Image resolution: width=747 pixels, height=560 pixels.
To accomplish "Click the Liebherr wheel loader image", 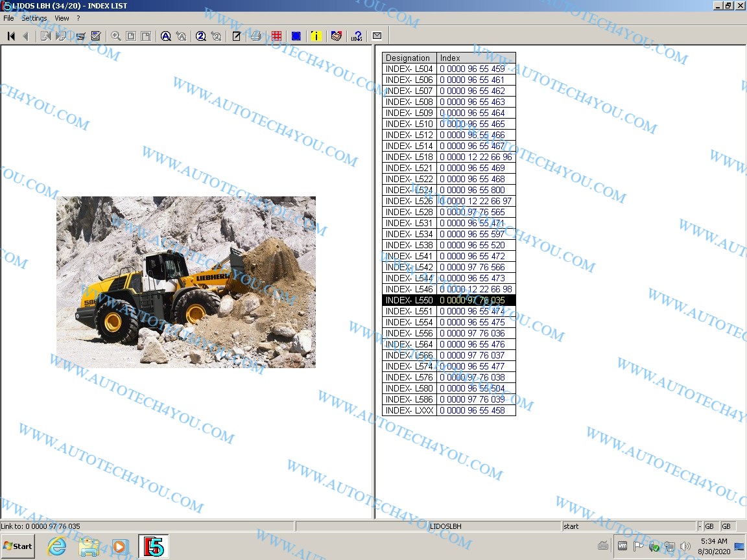I will (x=186, y=282).
